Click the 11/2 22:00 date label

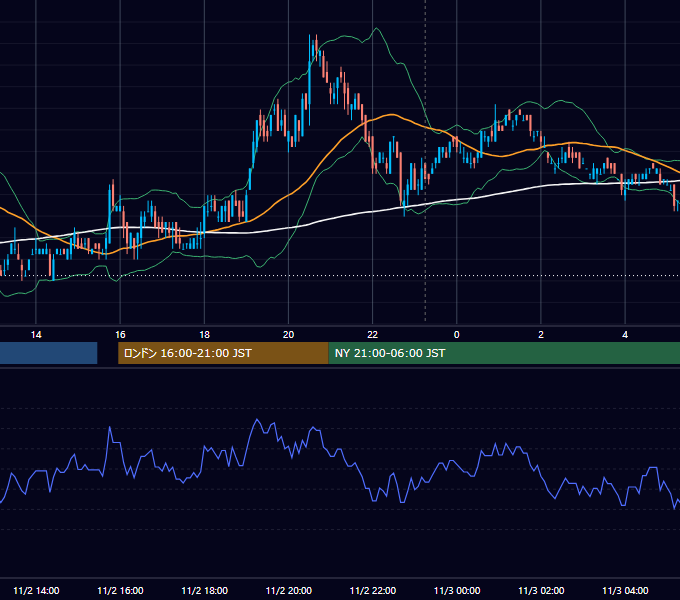[373, 590]
